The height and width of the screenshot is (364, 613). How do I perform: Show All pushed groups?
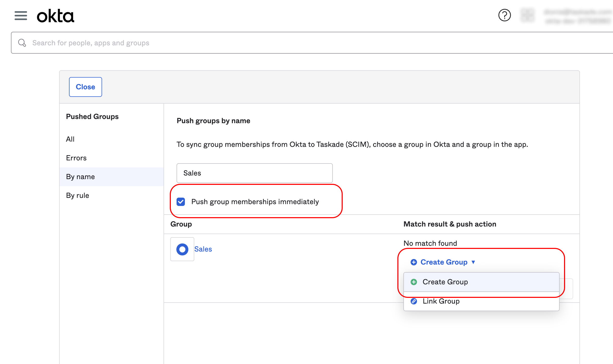click(x=70, y=139)
